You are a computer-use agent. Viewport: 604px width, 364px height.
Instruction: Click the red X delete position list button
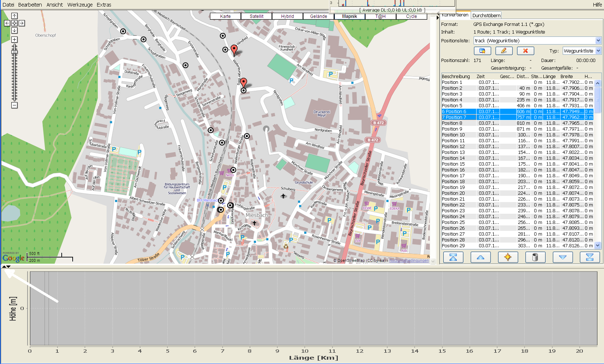525,51
